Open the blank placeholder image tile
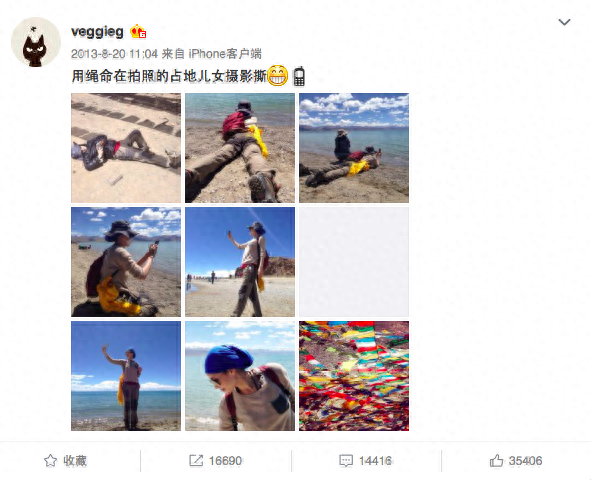Image resolution: width=591 pixels, height=480 pixels. pos(354,262)
